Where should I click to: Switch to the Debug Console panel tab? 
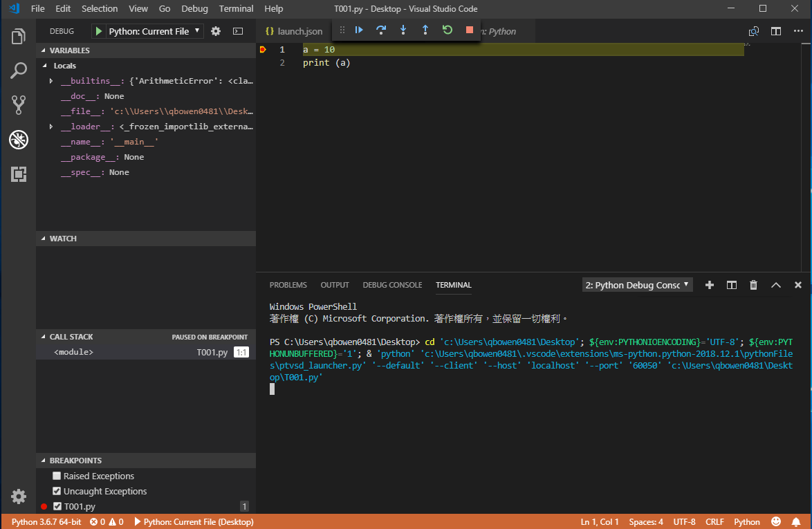click(392, 285)
